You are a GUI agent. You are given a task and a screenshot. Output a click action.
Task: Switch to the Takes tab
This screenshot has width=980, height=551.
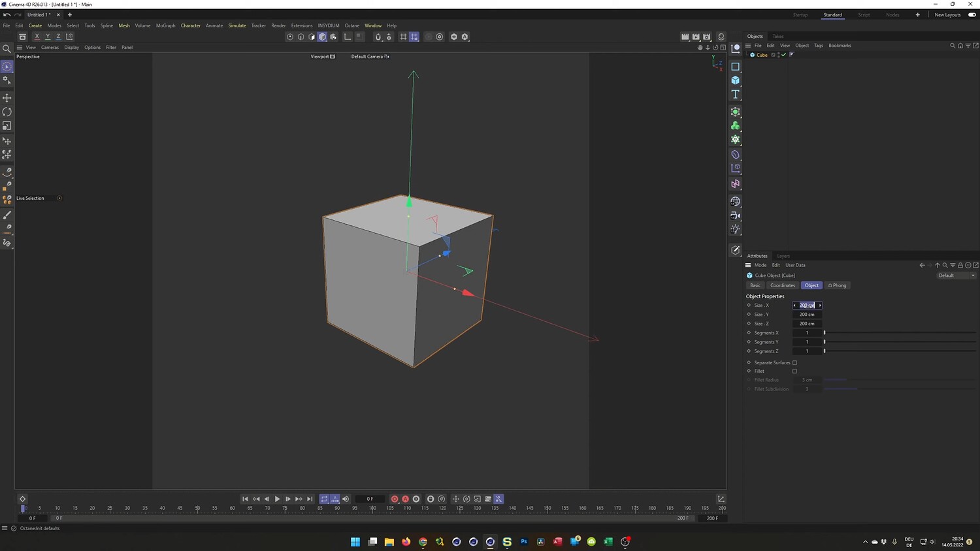coord(777,37)
